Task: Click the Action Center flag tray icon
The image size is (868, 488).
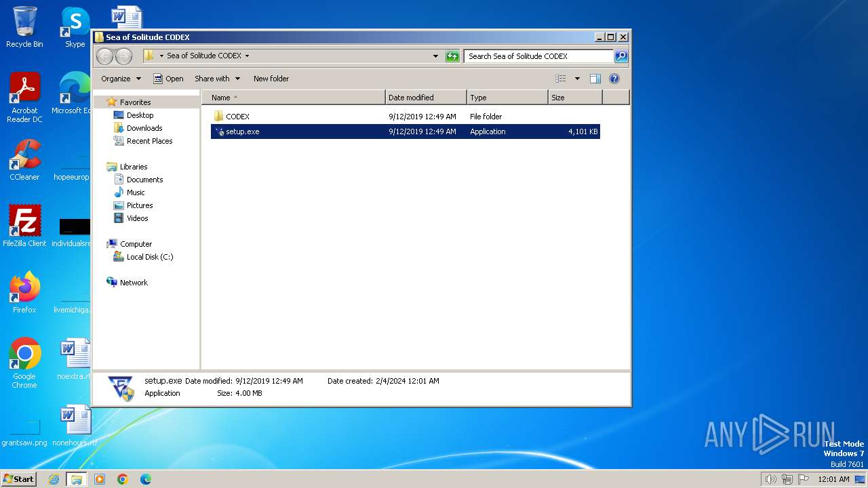Action: click(x=804, y=479)
